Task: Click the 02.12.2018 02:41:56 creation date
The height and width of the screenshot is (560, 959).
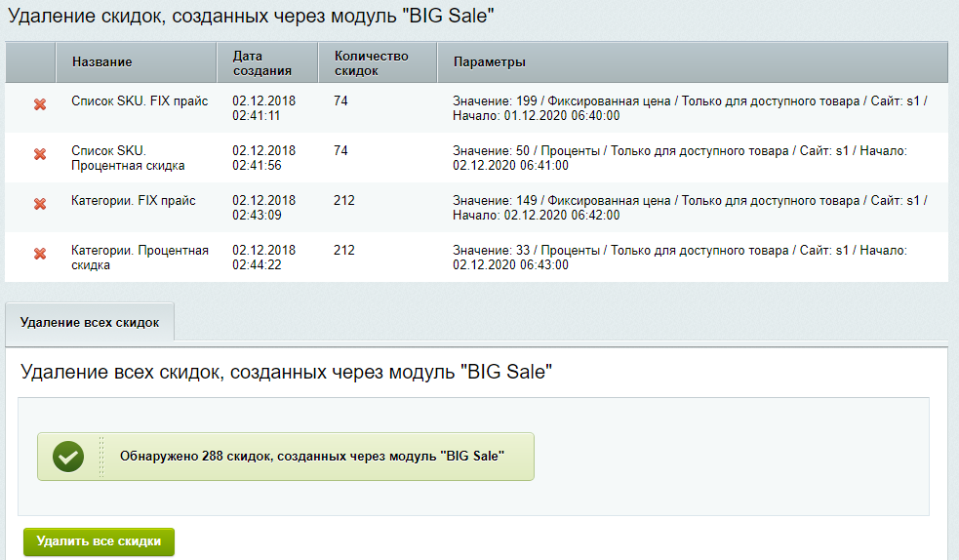Action: pyautogui.click(x=263, y=158)
